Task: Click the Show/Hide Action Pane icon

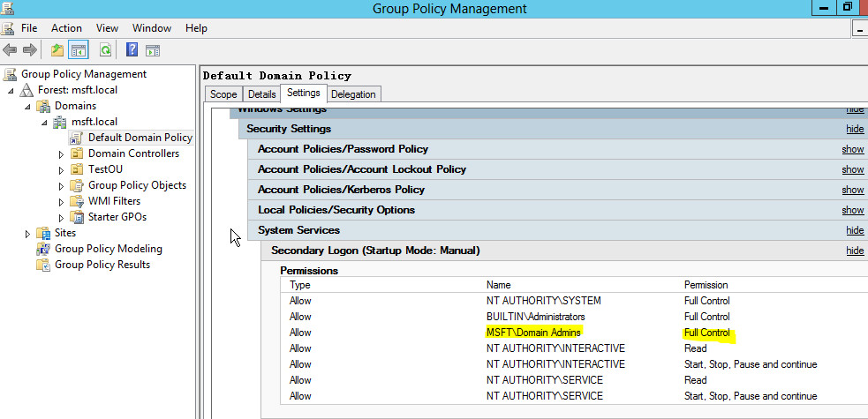Action: click(153, 50)
